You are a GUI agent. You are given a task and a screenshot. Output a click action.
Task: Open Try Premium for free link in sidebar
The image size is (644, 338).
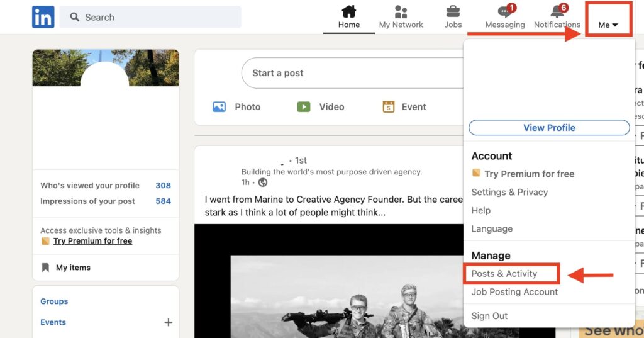pyautogui.click(x=92, y=241)
